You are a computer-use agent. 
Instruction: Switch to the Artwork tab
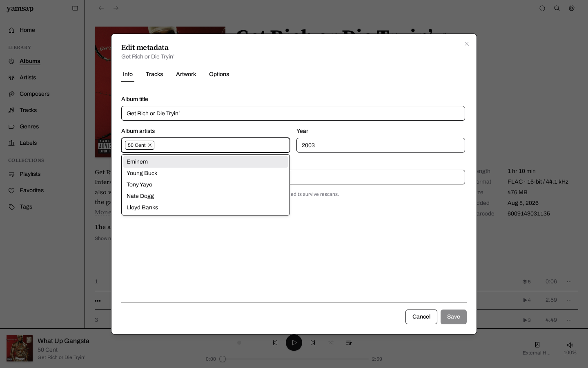(186, 74)
